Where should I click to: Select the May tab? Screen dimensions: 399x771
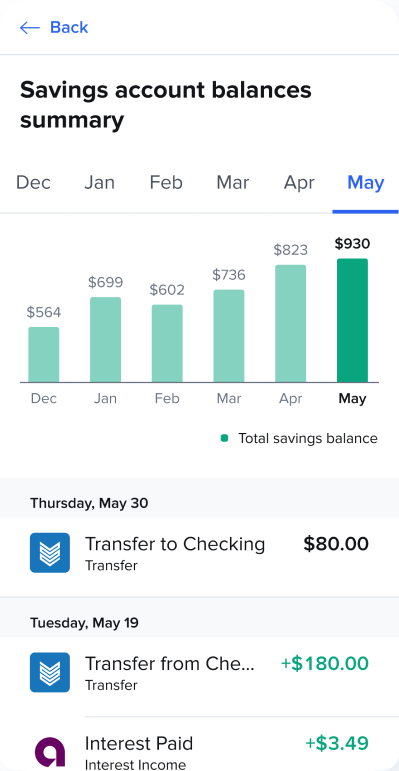pos(366,182)
